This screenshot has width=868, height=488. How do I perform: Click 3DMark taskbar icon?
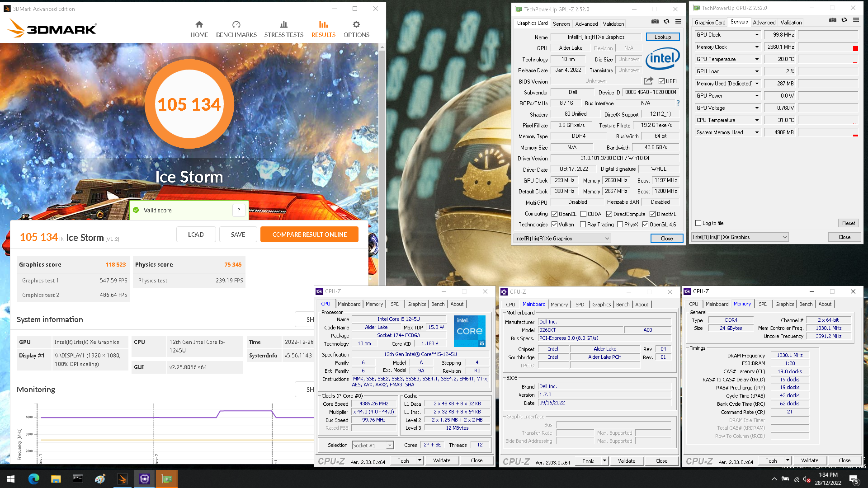coord(122,479)
